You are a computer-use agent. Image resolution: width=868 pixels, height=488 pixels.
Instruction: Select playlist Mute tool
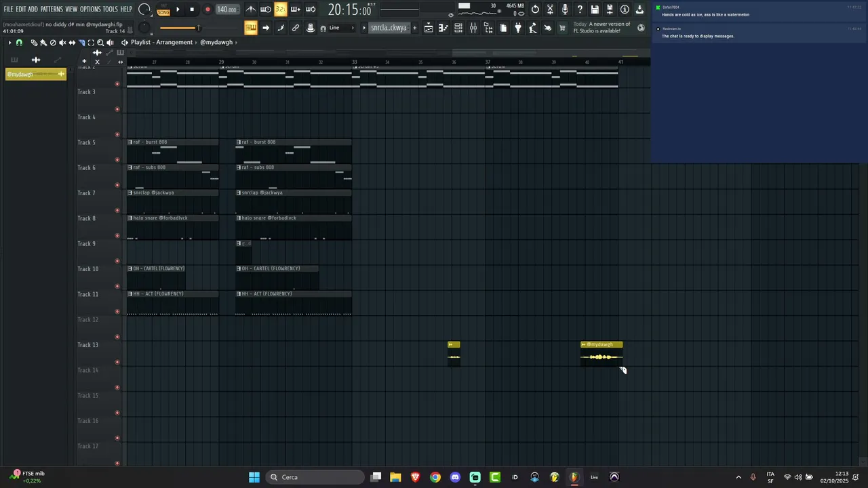[62, 43]
